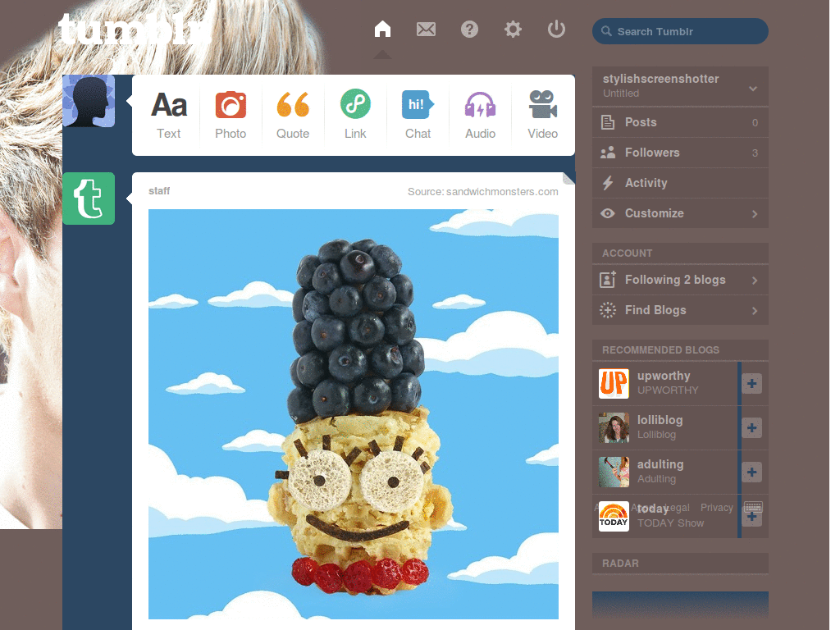Create a new Audio post
Screen dimensions: 840x630
[x=480, y=115]
